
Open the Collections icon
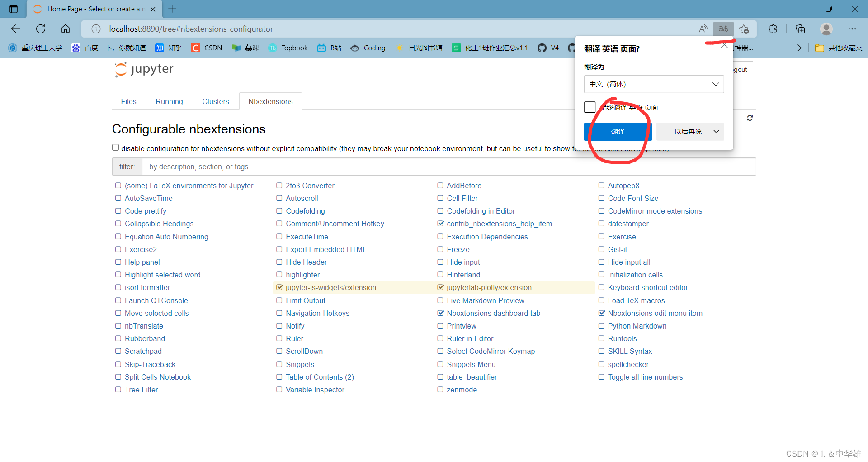[800, 29]
